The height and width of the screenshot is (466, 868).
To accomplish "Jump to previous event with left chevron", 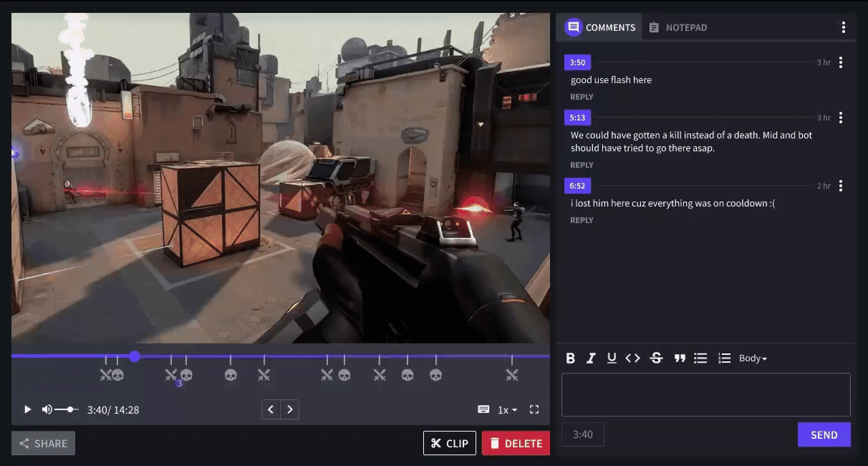I will pyautogui.click(x=271, y=409).
